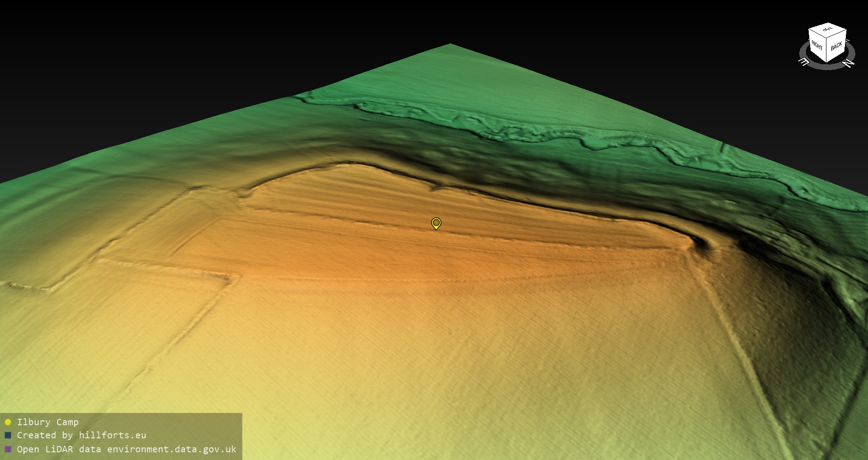Screen dimensions: 868x460
Task: Click the E letter on the compass ring
Action: 804,62
